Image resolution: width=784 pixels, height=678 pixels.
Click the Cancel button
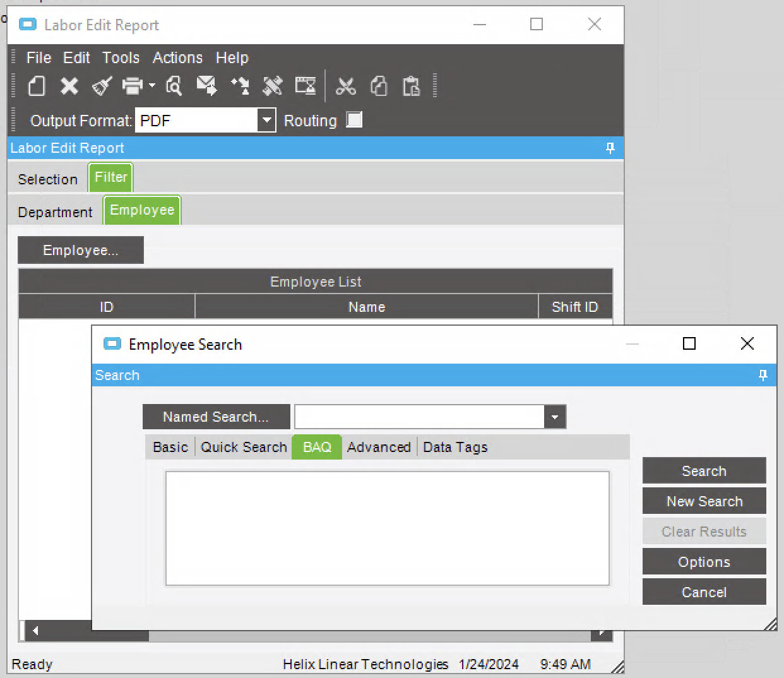point(704,592)
